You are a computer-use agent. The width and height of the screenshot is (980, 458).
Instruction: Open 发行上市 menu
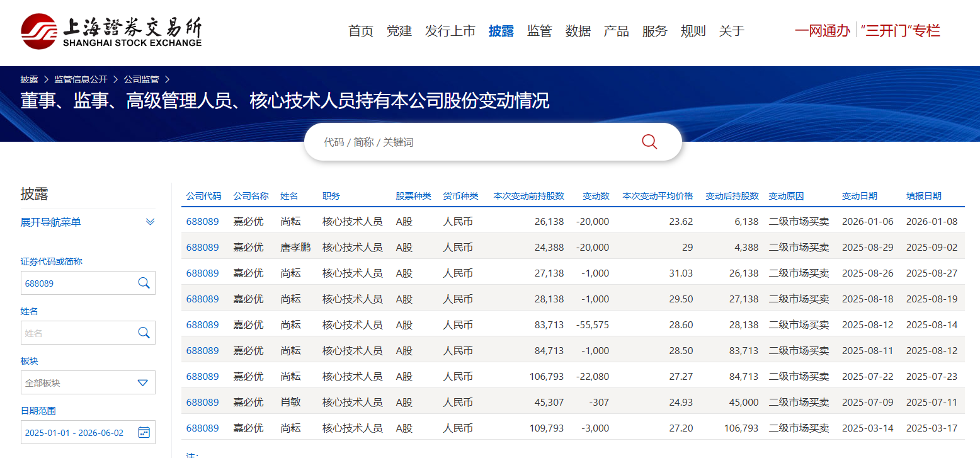click(x=450, y=31)
